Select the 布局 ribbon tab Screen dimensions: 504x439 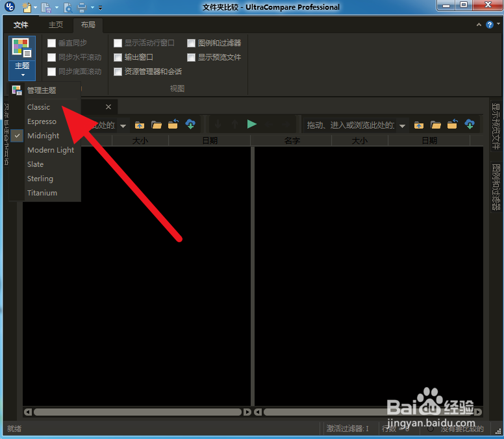[88, 25]
